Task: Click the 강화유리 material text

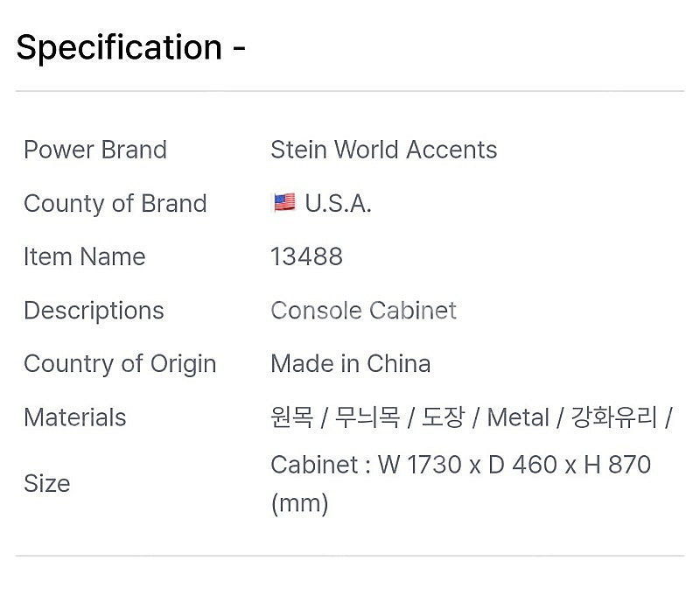Action: [614, 417]
